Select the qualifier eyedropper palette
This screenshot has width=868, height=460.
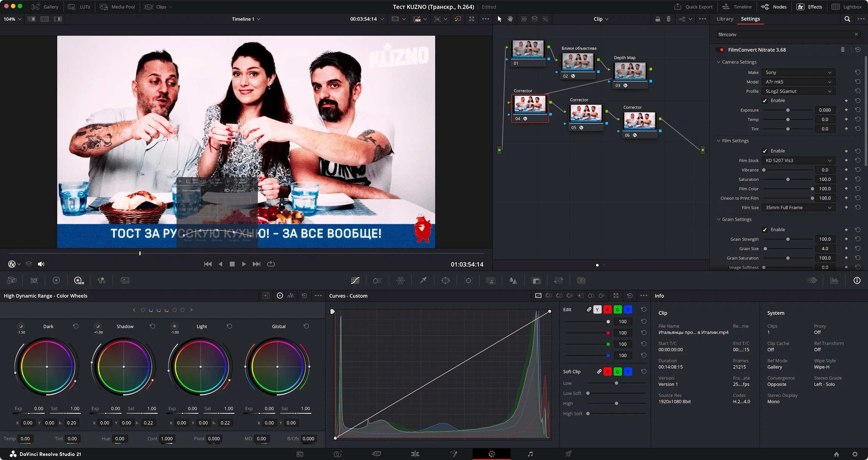click(x=423, y=280)
